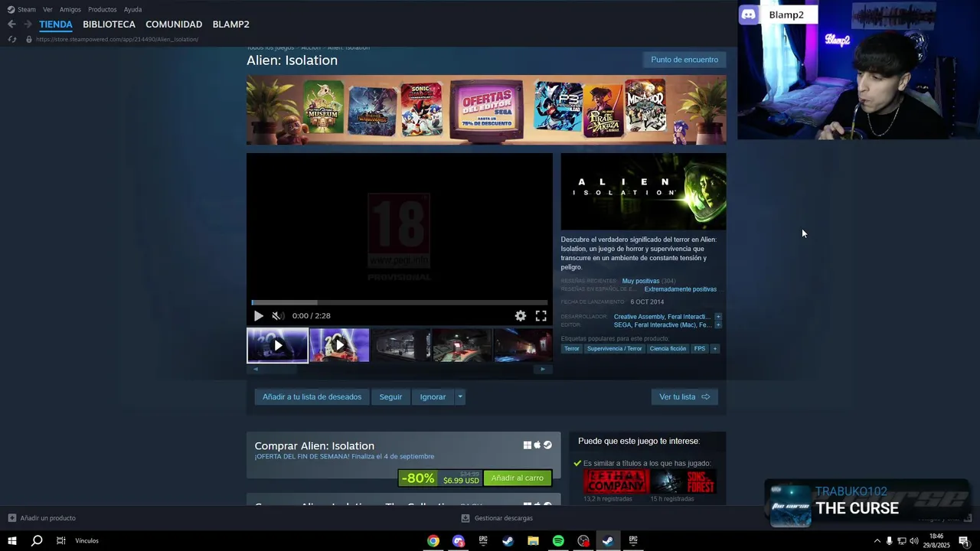
Task: Click the store page URL field
Action: [x=117, y=39]
